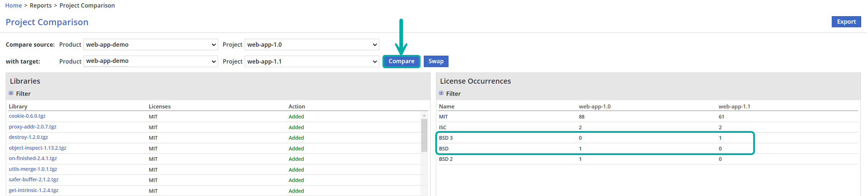868x196 pixels.
Task: Open the source Project web-app-1.0 dropdown
Action: click(311, 45)
